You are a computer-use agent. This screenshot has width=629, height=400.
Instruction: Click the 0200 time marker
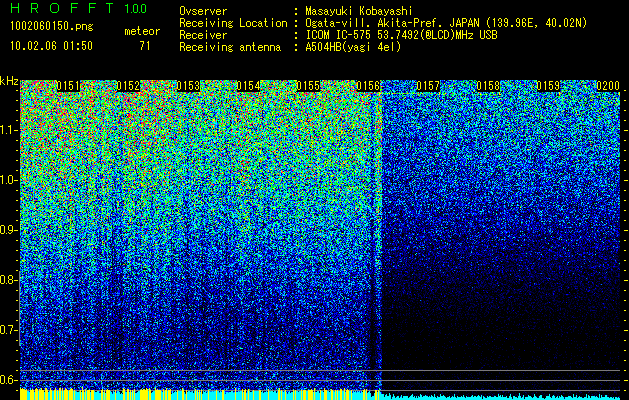click(608, 86)
